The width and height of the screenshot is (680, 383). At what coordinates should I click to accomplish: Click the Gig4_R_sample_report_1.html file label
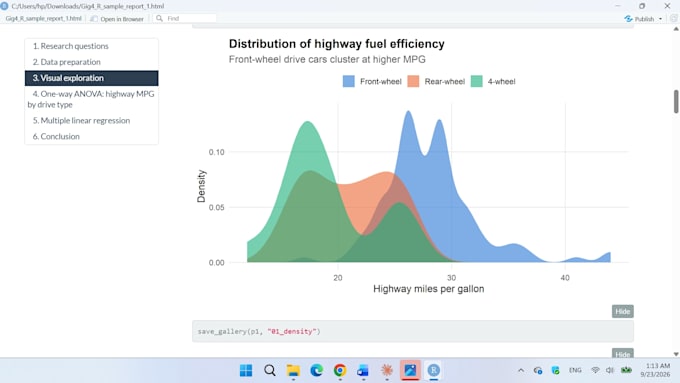pos(43,19)
